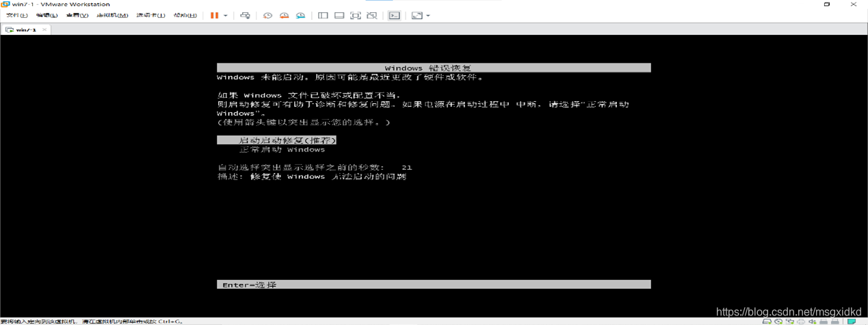Click the revert to snapshot icon

pos(284,15)
